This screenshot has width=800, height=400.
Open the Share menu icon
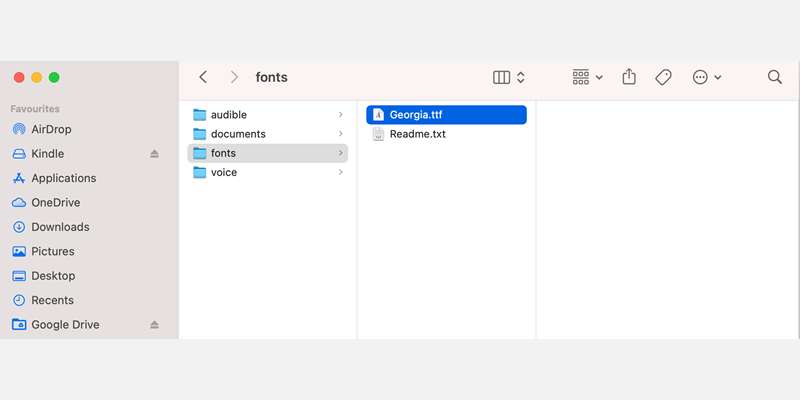click(x=629, y=77)
